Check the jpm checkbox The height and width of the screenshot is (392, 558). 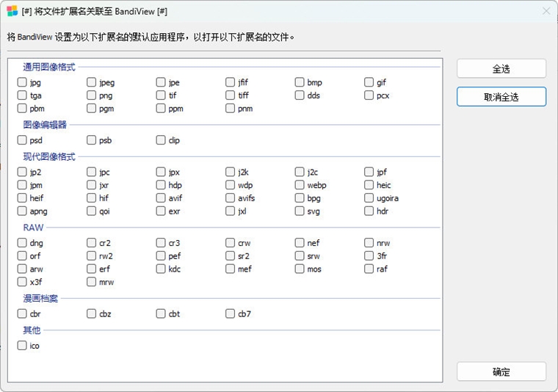22,185
